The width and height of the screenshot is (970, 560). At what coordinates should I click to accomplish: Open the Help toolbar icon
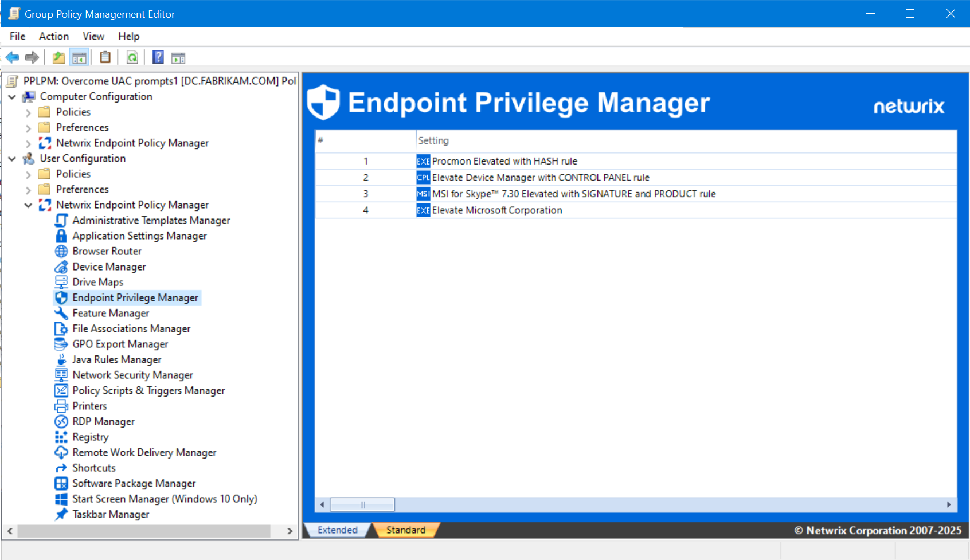point(158,57)
